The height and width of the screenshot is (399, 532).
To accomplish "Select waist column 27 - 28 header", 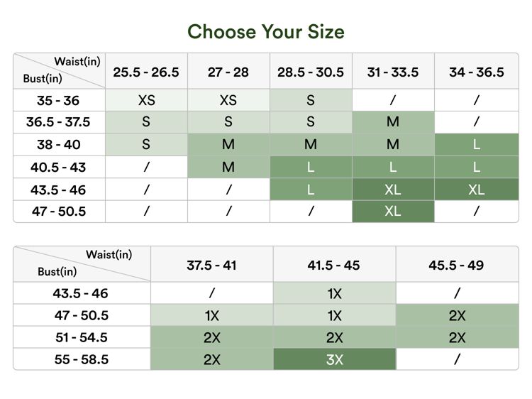I will [228, 72].
